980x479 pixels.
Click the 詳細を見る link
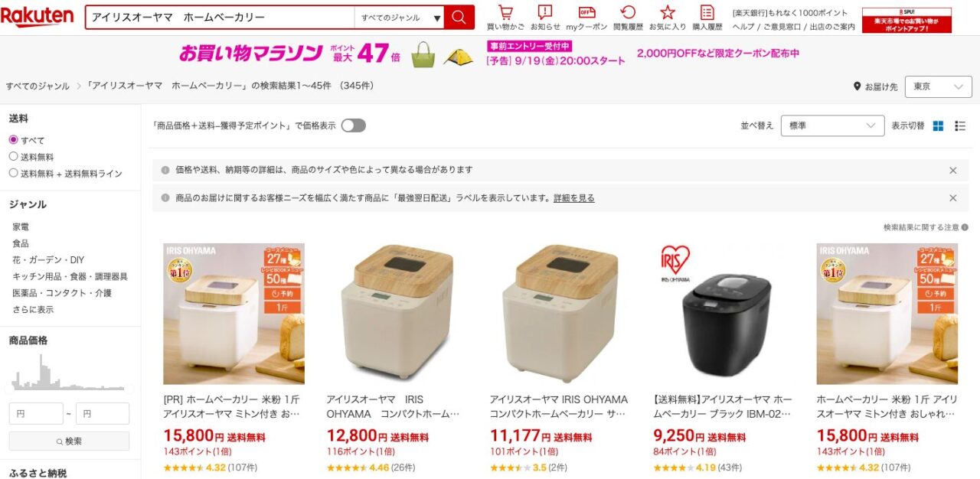tap(574, 198)
